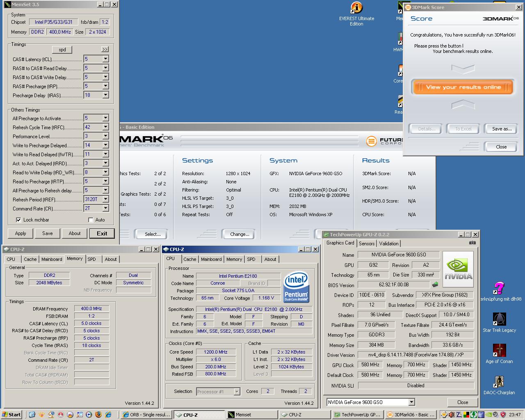Click the About button in MemSet

[75, 233]
